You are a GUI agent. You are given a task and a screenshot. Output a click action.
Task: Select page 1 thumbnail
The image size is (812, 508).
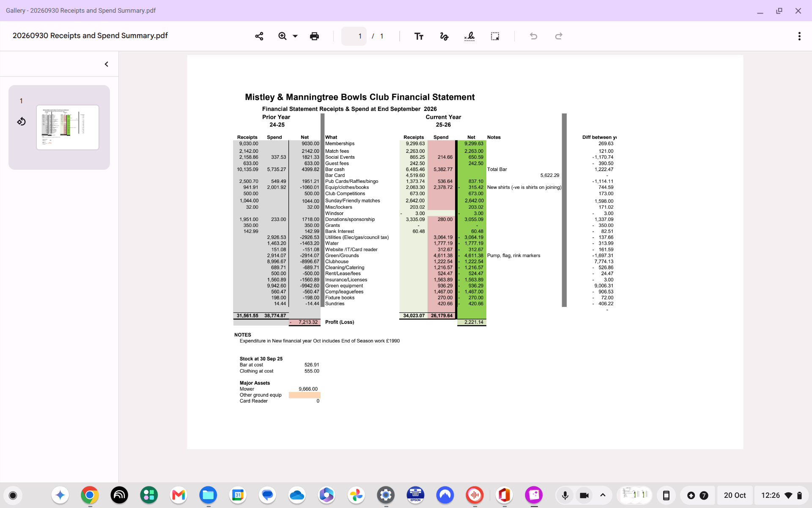(x=68, y=127)
